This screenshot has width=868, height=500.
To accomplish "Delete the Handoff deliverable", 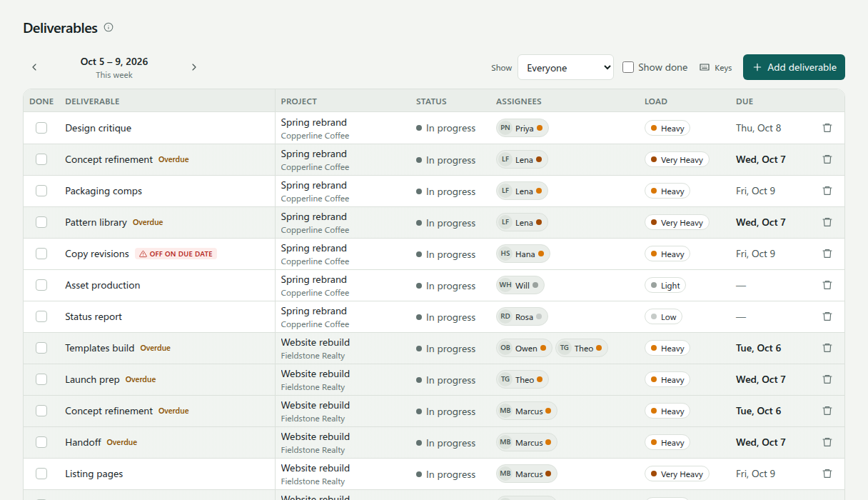I will point(827,442).
